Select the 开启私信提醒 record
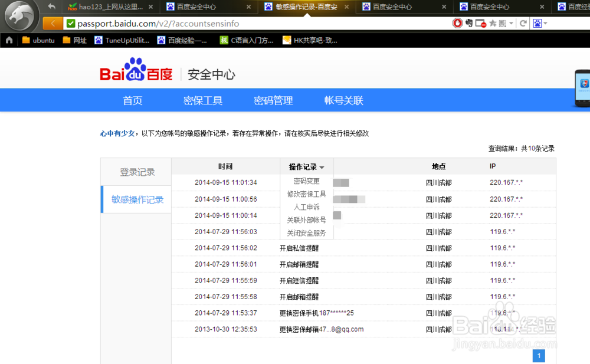The height and width of the screenshot is (364, 590). coord(299,248)
